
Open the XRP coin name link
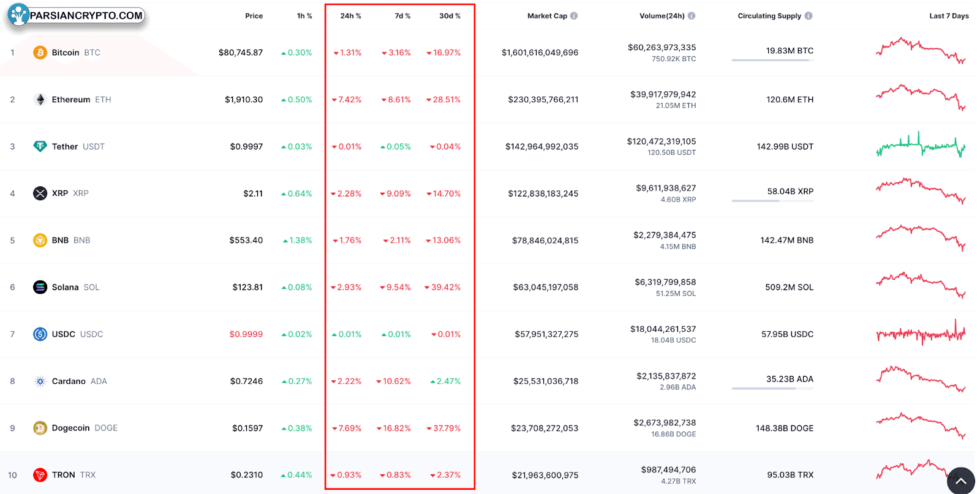point(60,193)
